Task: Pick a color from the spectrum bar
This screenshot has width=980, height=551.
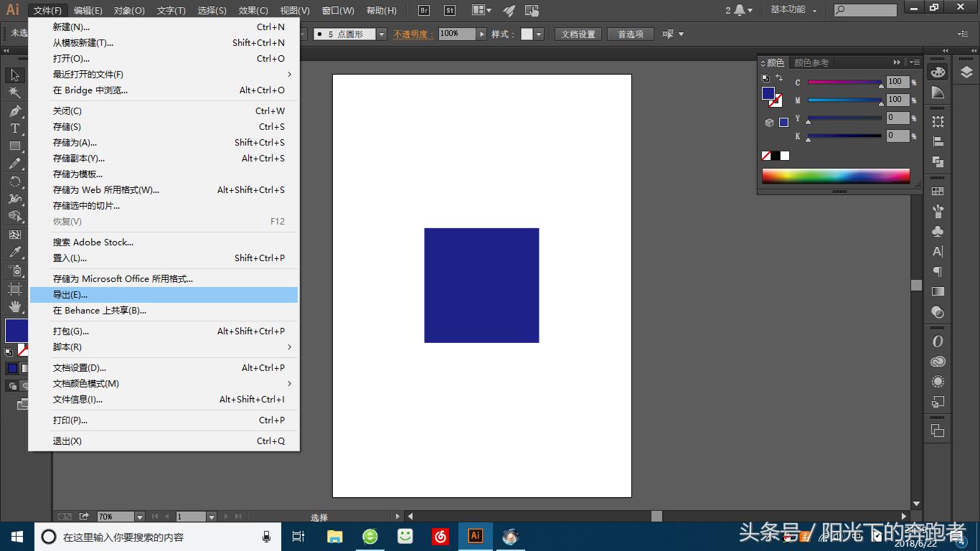Action: 835,174
